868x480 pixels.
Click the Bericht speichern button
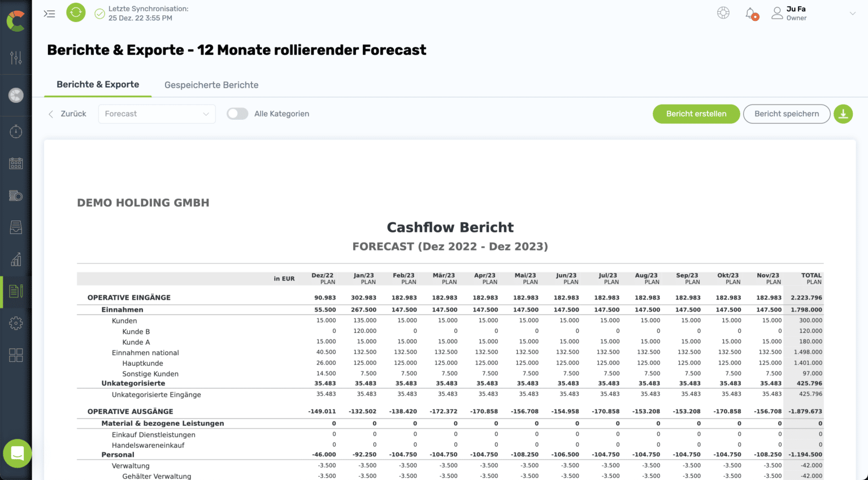(x=786, y=114)
